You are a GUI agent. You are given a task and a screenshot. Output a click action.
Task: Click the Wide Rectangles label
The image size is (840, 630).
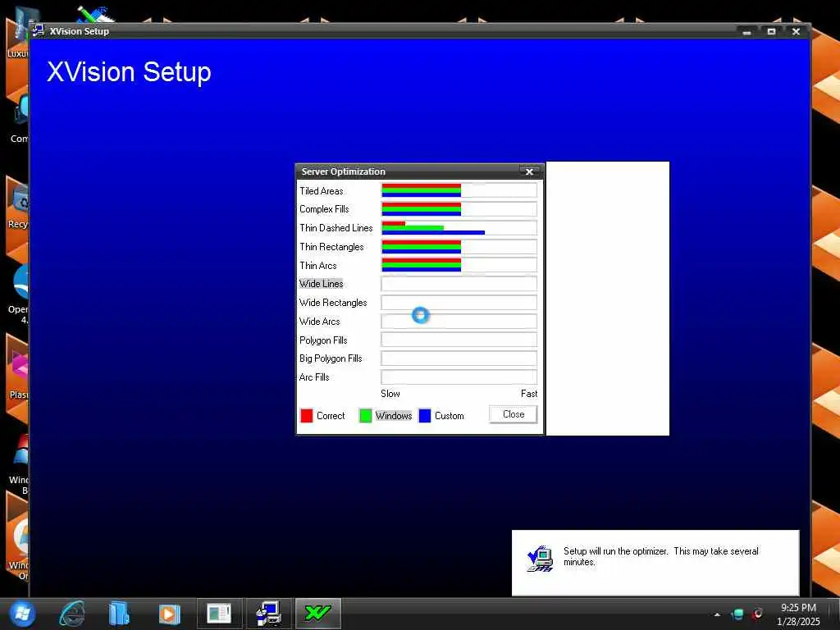[333, 303]
